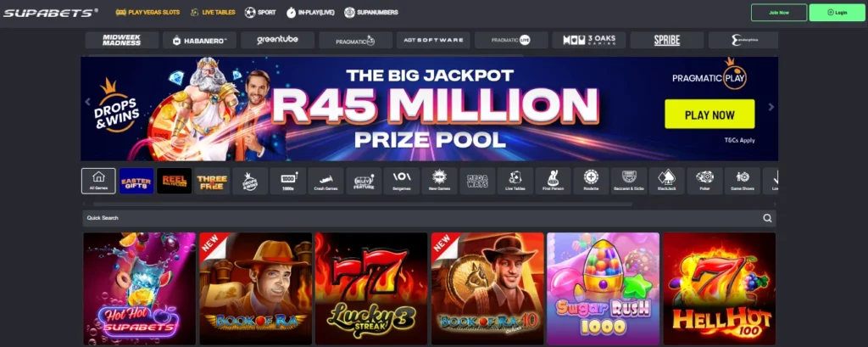Open the All Games home category
The width and height of the screenshot is (868, 347).
98,181
